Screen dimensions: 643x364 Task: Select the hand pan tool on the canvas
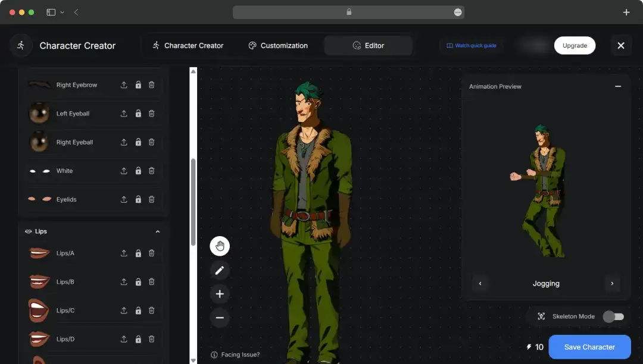tap(220, 246)
